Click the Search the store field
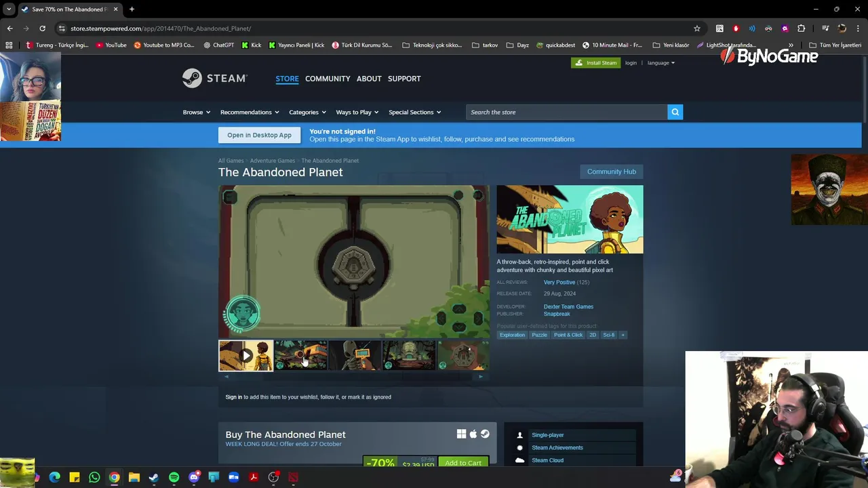868x488 pixels. (x=566, y=112)
